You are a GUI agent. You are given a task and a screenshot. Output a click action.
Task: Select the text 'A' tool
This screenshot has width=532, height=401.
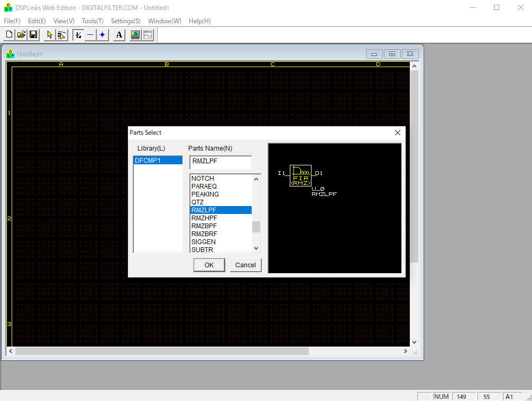[119, 35]
